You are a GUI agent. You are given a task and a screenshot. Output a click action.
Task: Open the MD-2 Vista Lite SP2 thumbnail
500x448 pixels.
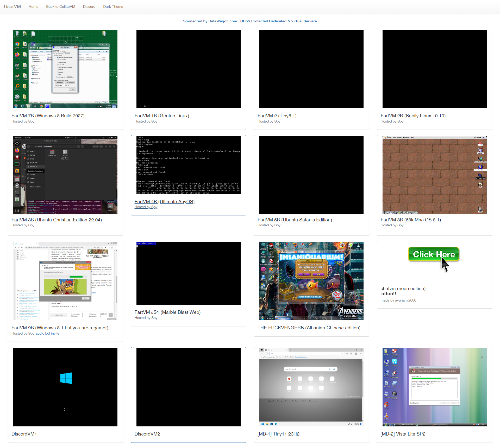click(x=434, y=387)
